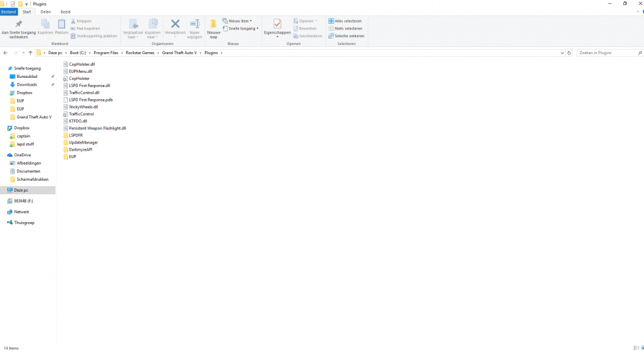
Task: Click Pad kopiëren in the ribbon
Action: tap(86, 28)
